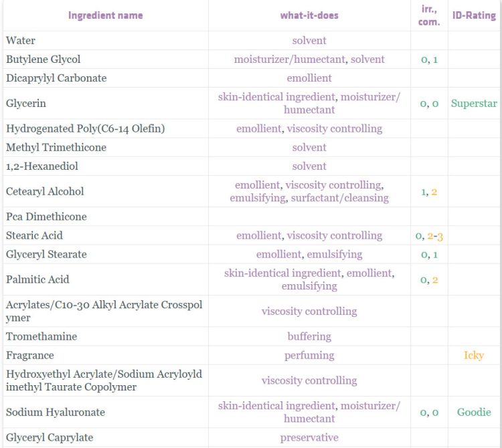502x448 pixels.
Task: Open the Icky rating next to Fragrance
Action: pyautogui.click(x=474, y=355)
